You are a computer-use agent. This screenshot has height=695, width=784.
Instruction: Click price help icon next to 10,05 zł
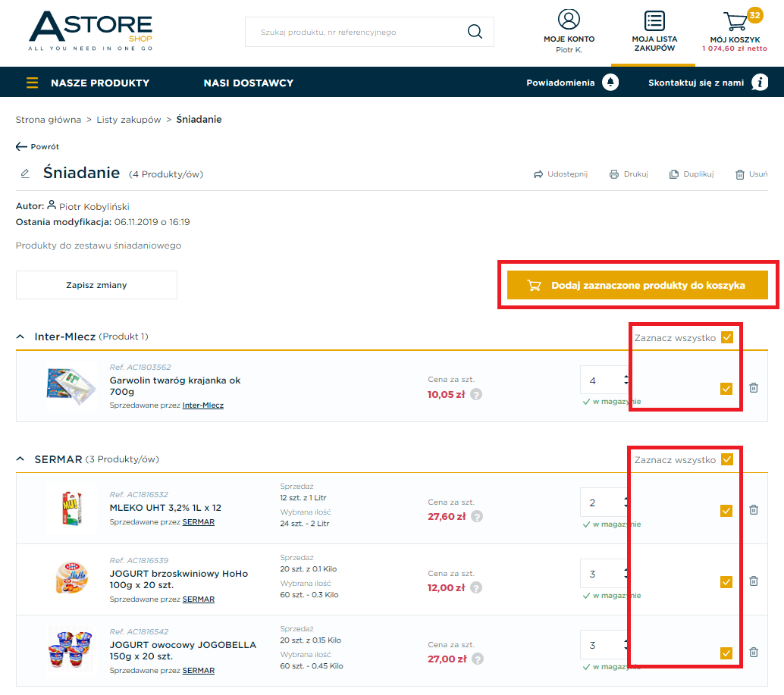476,394
